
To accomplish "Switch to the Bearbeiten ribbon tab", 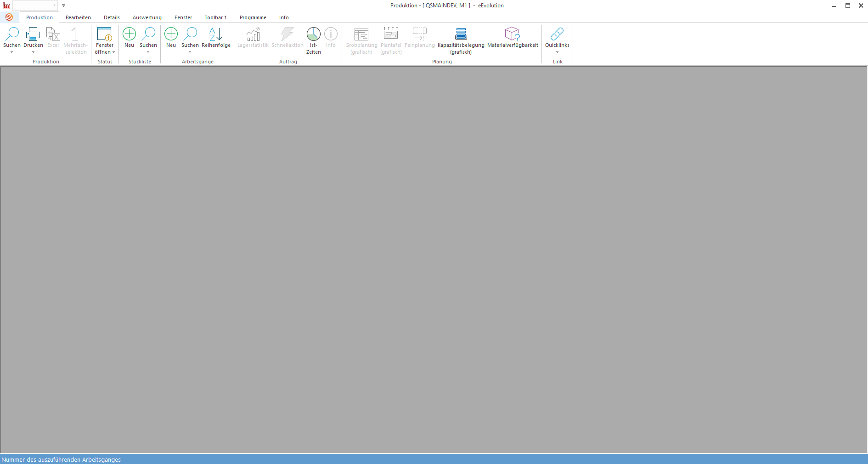I will pyautogui.click(x=78, y=17).
